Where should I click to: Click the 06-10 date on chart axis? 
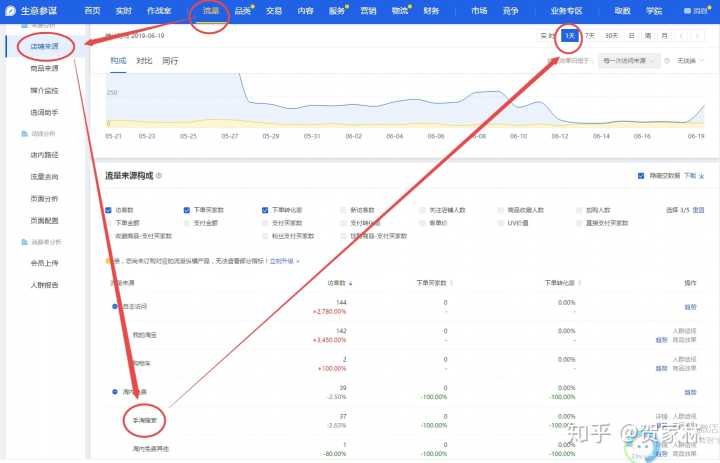(x=517, y=136)
